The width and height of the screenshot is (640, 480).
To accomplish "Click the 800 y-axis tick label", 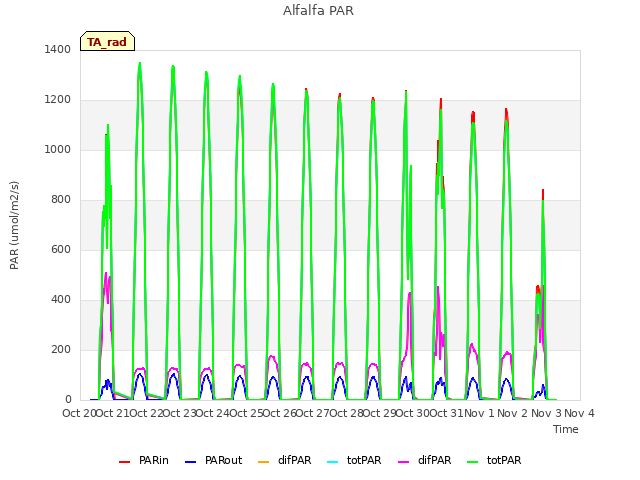I will coord(61,200).
